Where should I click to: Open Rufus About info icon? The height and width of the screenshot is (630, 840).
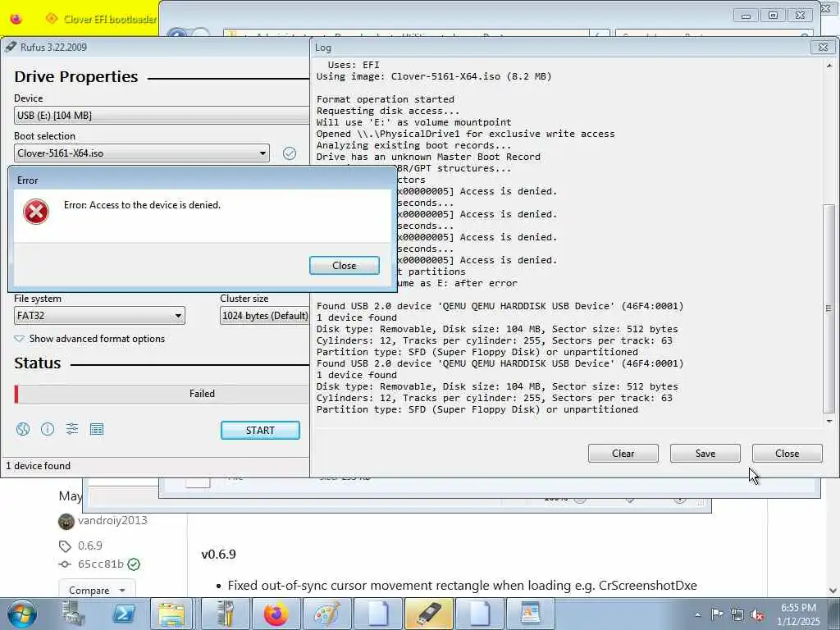(48, 429)
